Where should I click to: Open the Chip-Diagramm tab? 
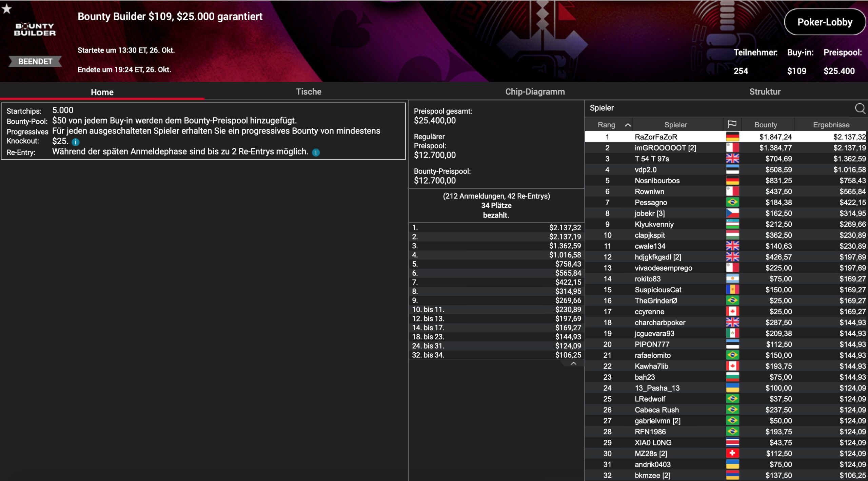click(x=535, y=91)
